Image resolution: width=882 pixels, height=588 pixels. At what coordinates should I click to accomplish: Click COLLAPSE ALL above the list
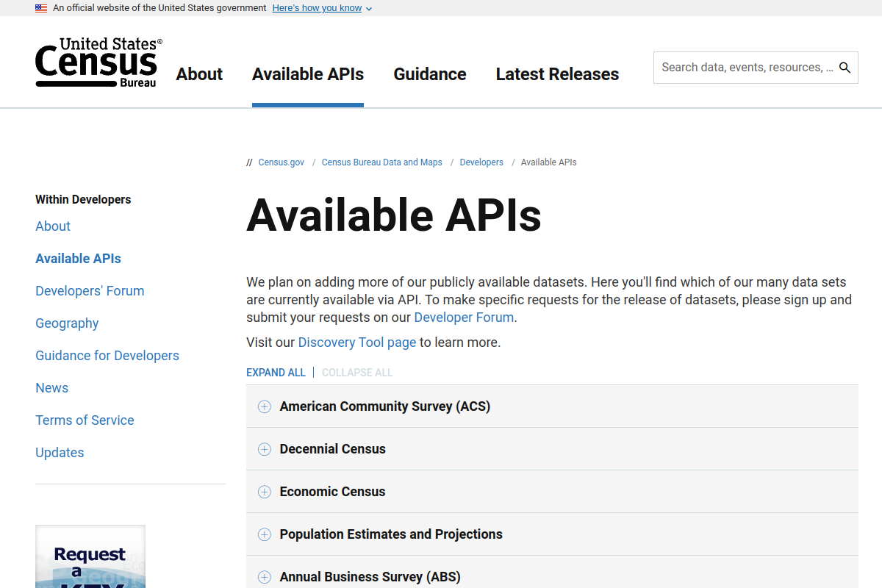point(357,373)
